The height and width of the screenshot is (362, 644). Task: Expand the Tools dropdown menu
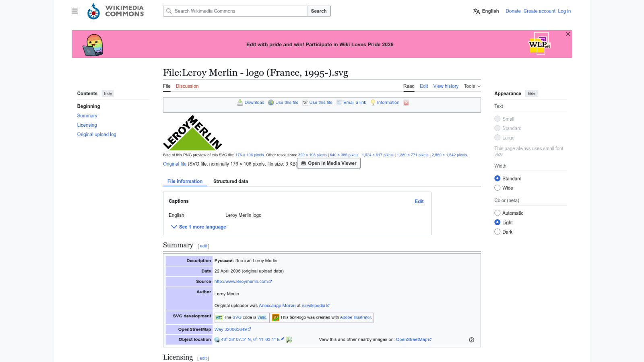tap(472, 86)
